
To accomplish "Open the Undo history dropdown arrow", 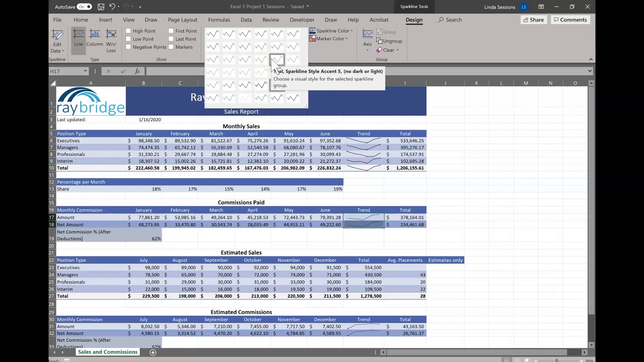I will 119,7.
